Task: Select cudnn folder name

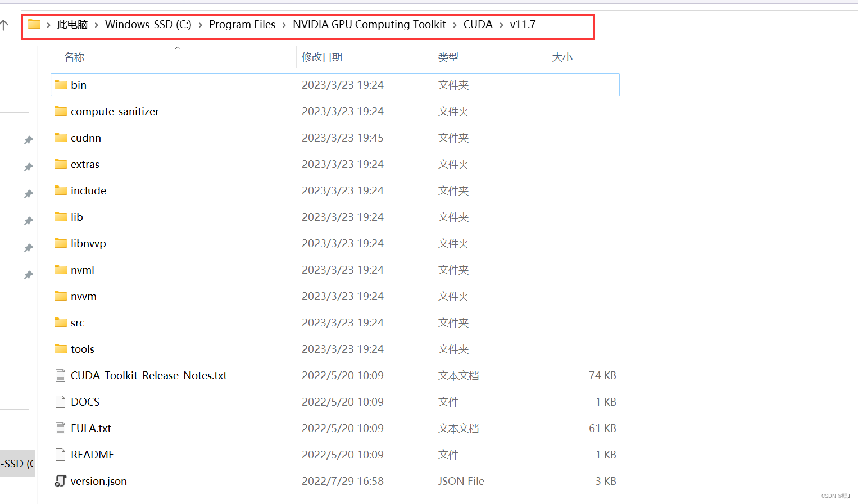Action: 86,138
